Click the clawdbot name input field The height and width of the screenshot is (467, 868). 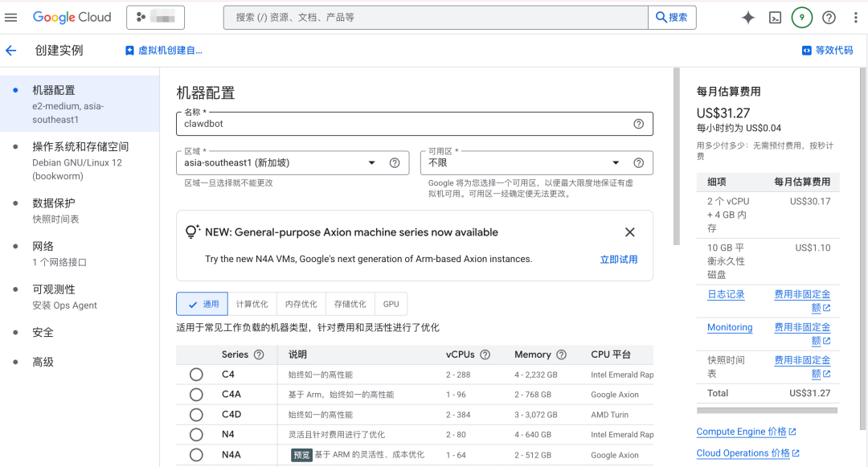[x=402, y=123]
